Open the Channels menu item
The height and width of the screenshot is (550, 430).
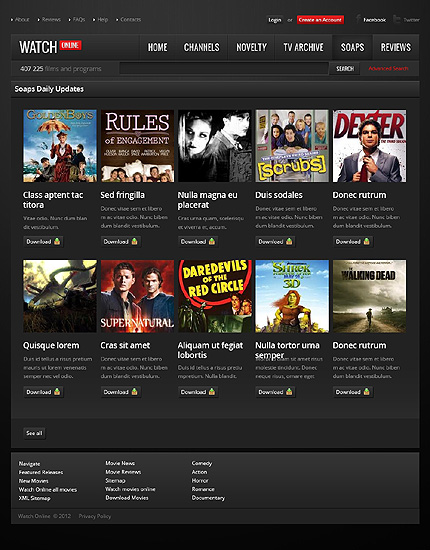201,47
